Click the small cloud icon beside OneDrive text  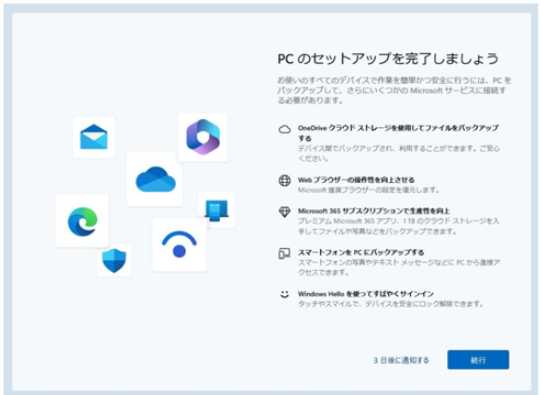click(x=284, y=129)
